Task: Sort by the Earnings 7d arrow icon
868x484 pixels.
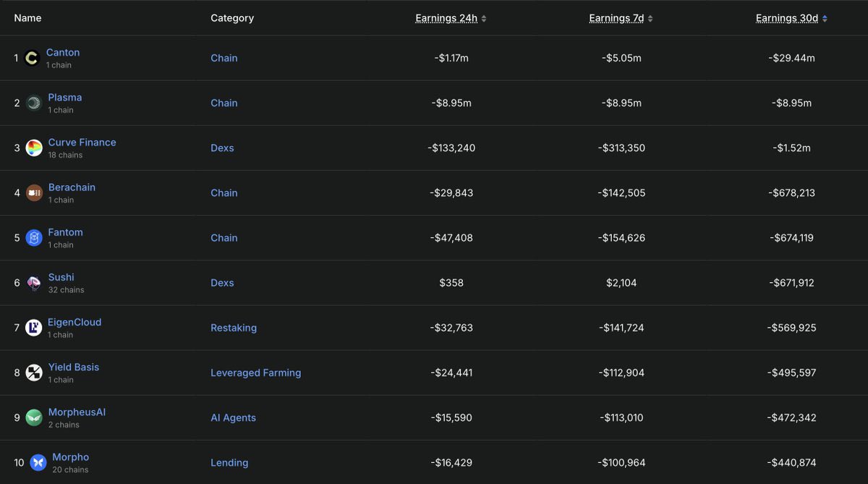Action: [650, 19]
